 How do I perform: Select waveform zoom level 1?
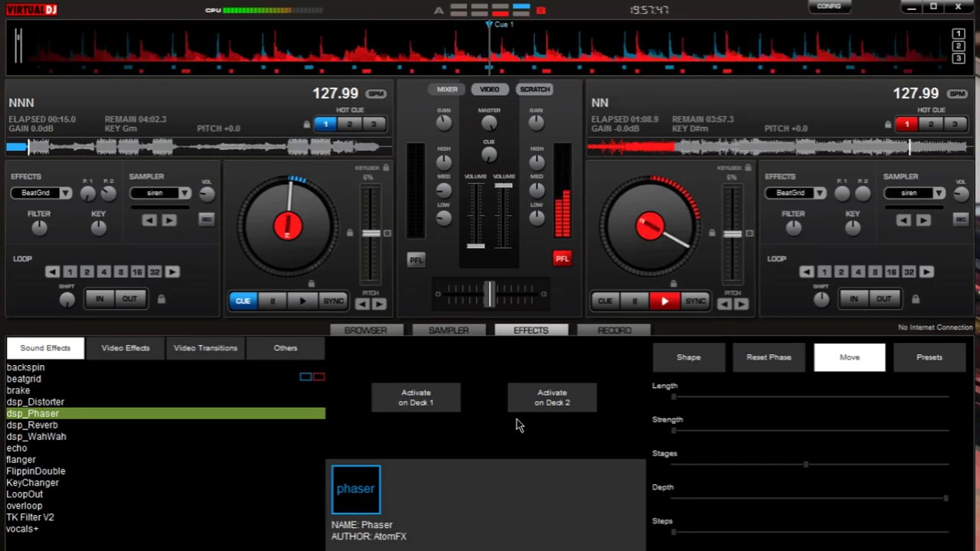pos(958,34)
